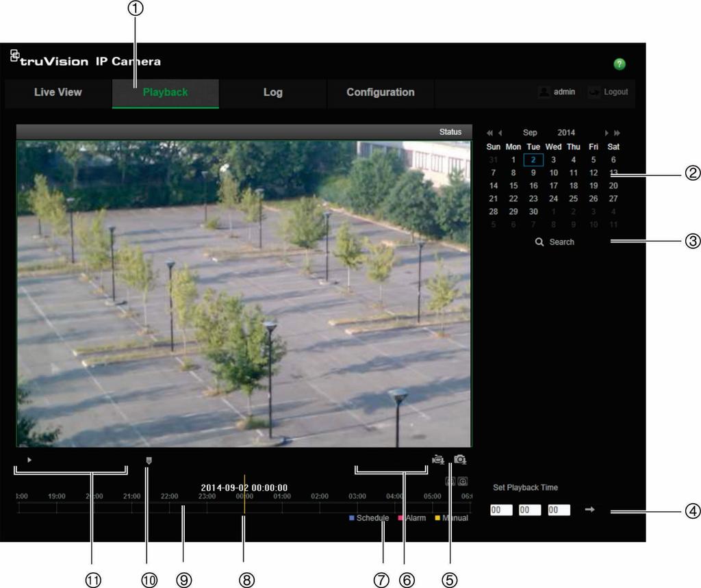701x588 pixels.
Task: Click the admin user icon
Action: 544,92
